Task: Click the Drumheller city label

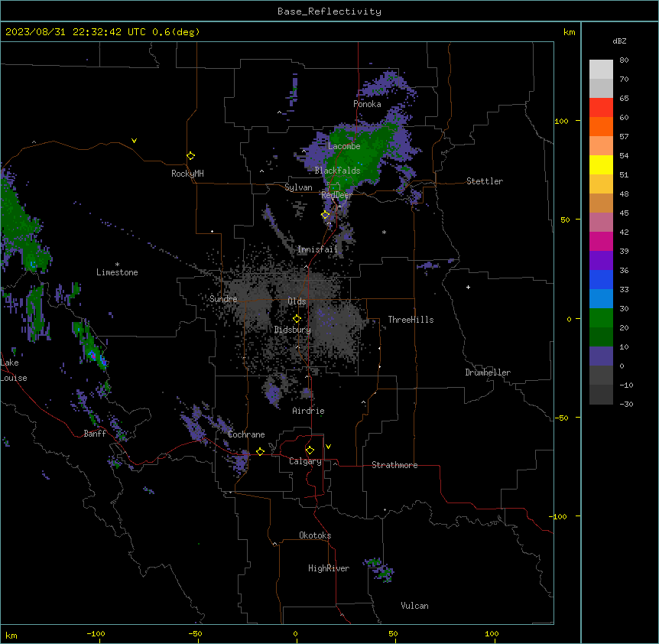Action: tap(488, 372)
